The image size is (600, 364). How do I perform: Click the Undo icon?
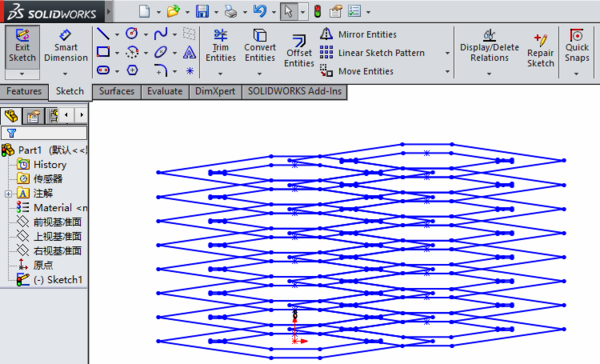coord(260,11)
